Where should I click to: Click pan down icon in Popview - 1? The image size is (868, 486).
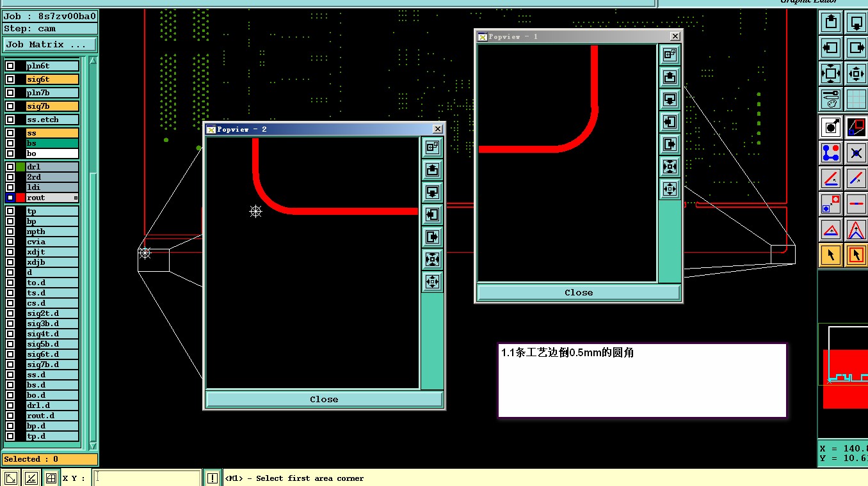click(670, 100)
